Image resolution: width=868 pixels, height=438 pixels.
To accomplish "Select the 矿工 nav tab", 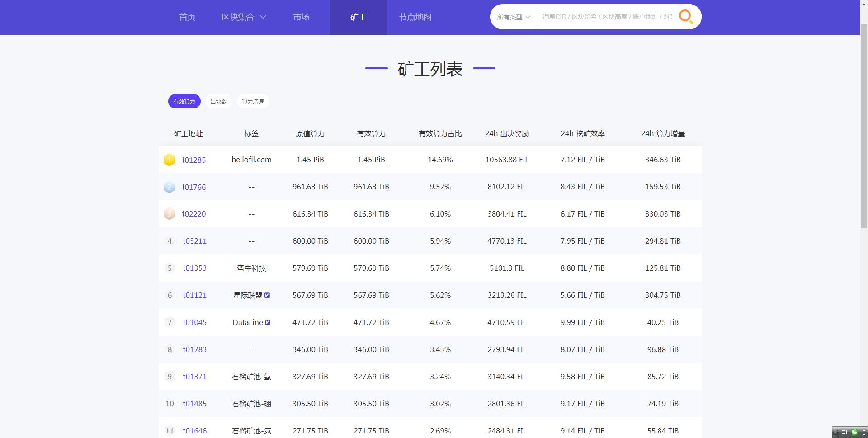I will (x=358, y=17).
